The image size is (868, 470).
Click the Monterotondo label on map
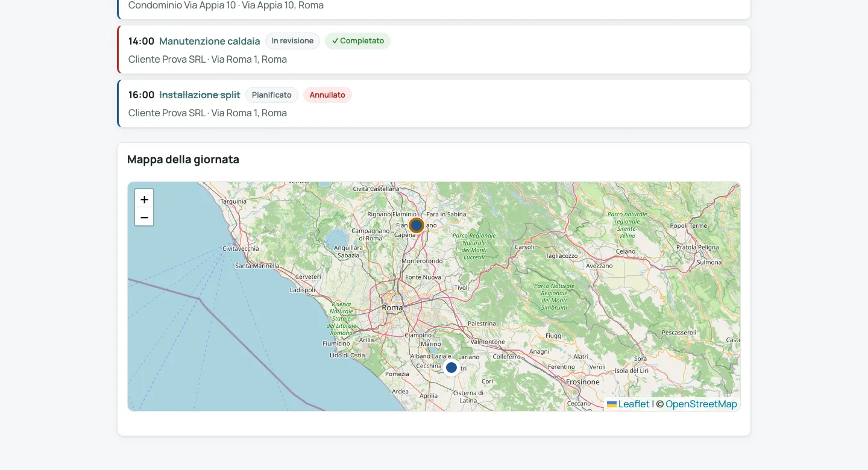pos(422,261)
